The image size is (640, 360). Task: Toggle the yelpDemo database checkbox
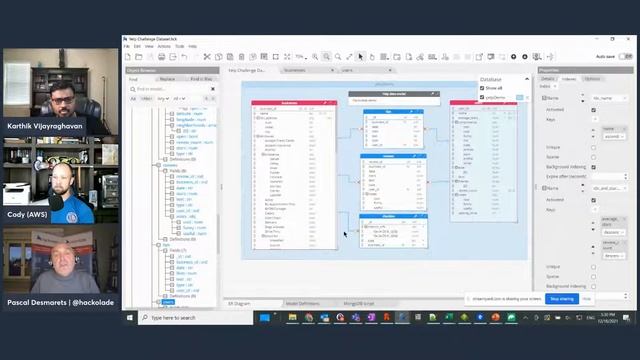[x=482, y=98]
